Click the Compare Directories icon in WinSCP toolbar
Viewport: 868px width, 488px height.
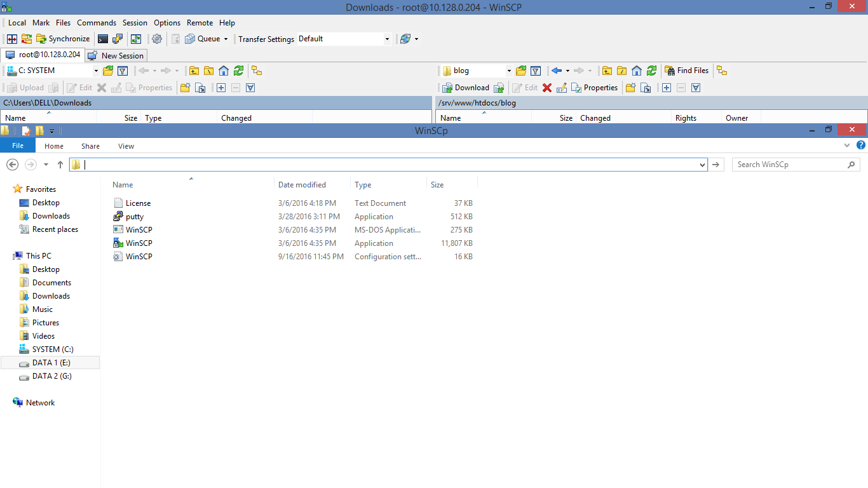click(x=11, y=39)
